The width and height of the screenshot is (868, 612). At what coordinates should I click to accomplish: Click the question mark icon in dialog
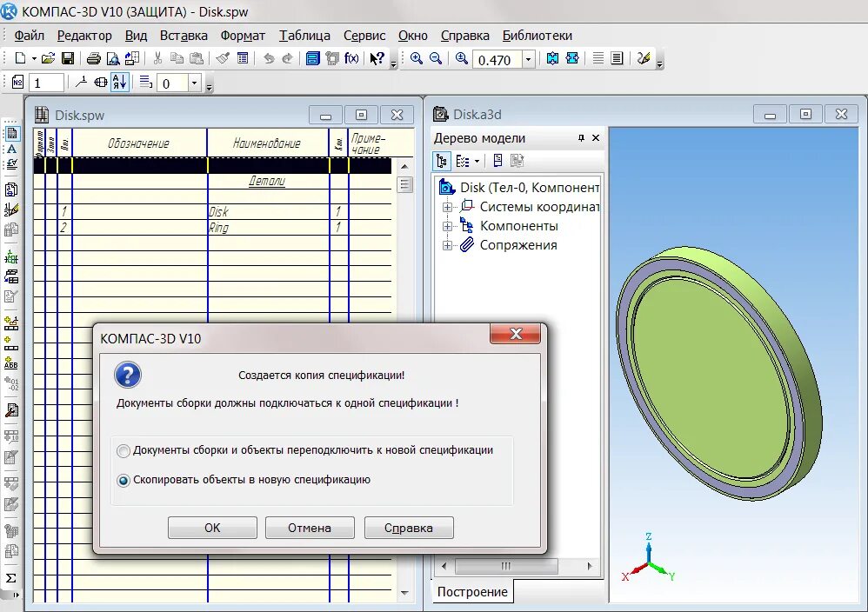click(x=128, y=376)
